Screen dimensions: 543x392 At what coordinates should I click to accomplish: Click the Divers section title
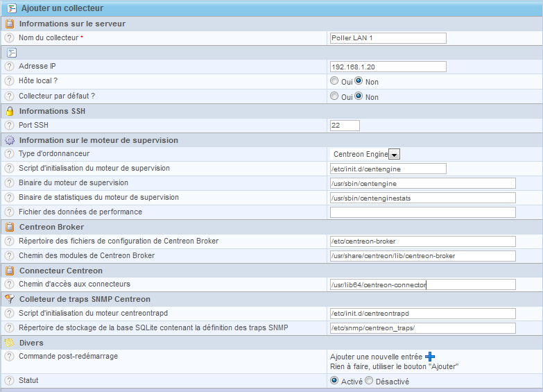pyautogui.click(x=31, y=343)
